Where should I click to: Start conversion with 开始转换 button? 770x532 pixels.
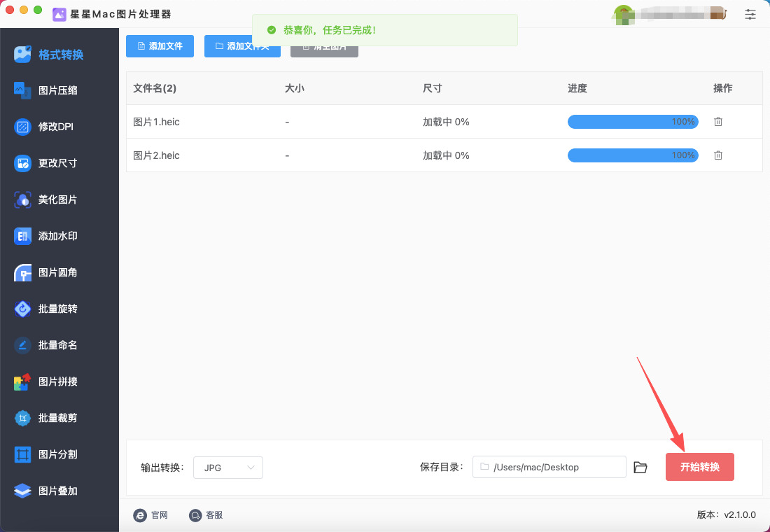point(700,467)
